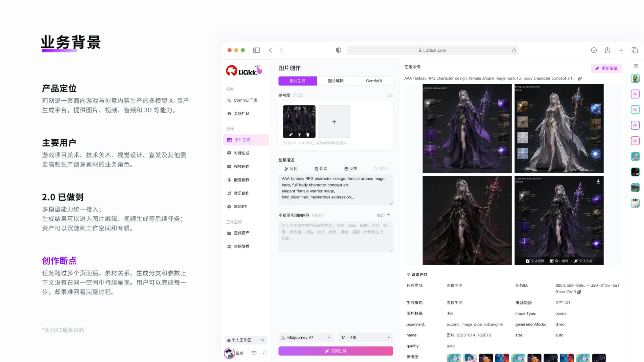Open 灵感广场 in sidebar
The height and width of the screenshot is (362, 644).
point(246,113)
